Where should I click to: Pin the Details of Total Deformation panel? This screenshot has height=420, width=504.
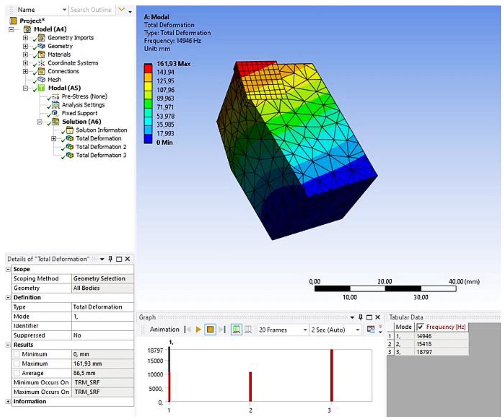110,259
